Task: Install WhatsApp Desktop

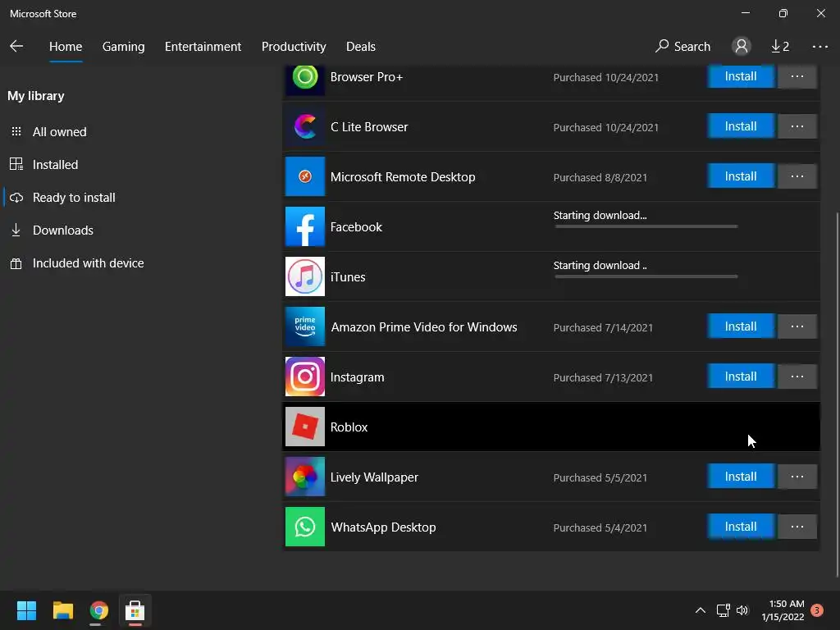Action: click(741, 527)
